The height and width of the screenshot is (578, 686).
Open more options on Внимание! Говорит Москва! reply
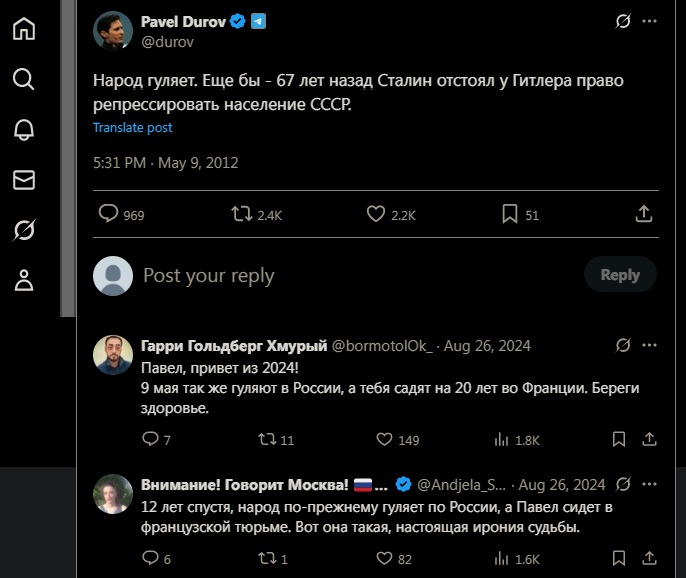point(650,485)
